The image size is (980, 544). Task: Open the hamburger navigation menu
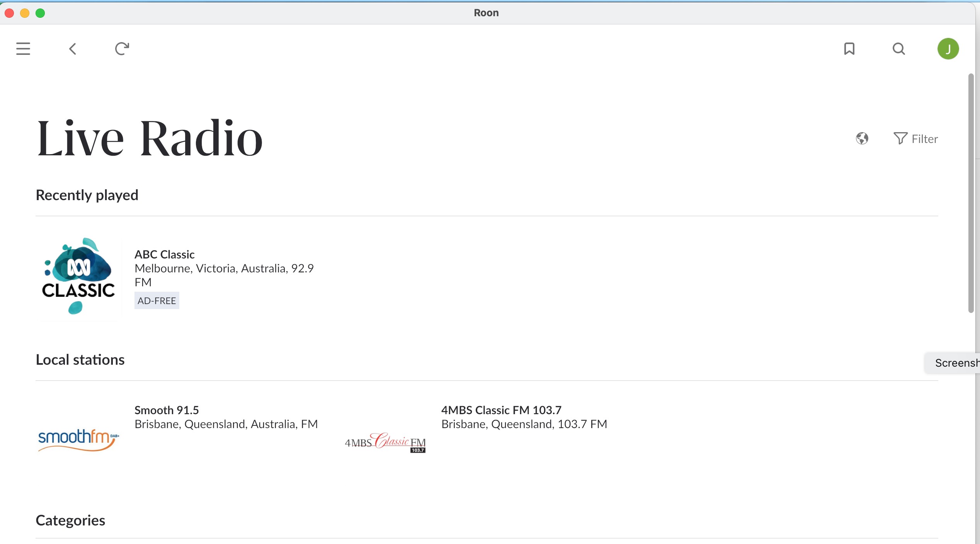[x=23, y=49]
